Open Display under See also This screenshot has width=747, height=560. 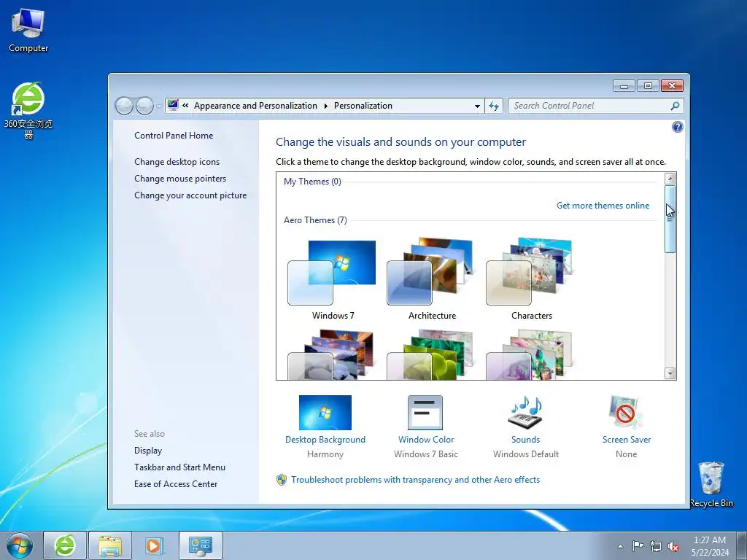tap(148, 451)
